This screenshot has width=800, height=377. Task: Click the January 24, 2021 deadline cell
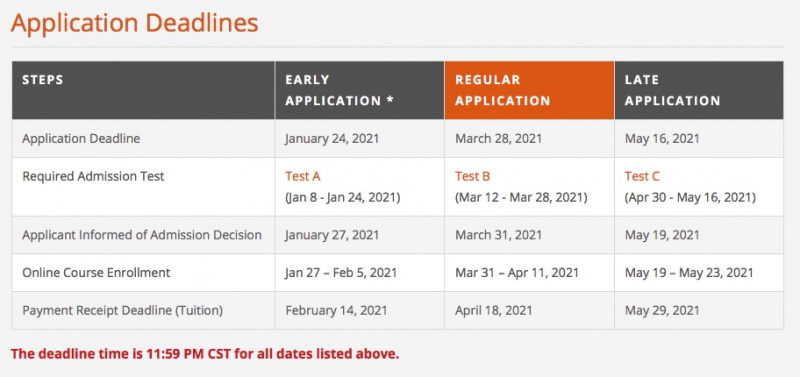(x=332, y=139)
